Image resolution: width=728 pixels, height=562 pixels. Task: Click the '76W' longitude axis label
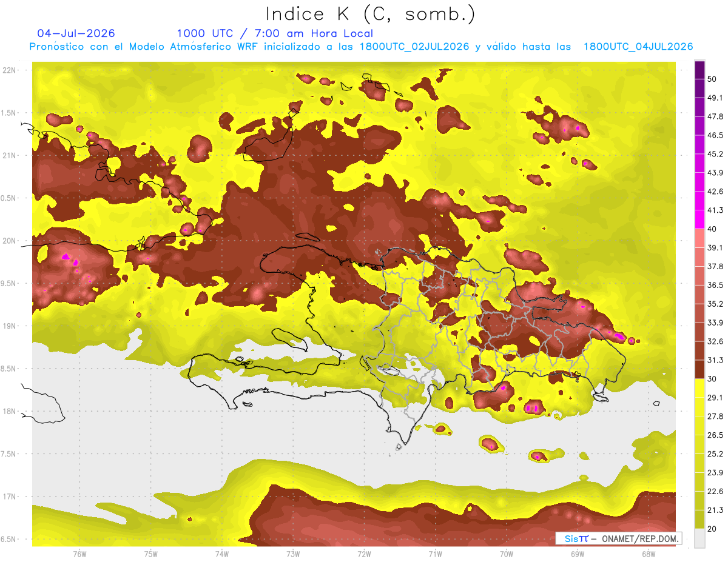[x=79, y=554]
